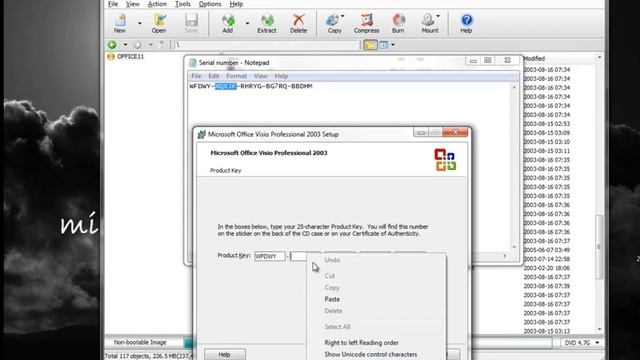This screenshot has height=360, width=640.
Task: Click the Visio Setup title bar icon
Action: click(201, 134)
